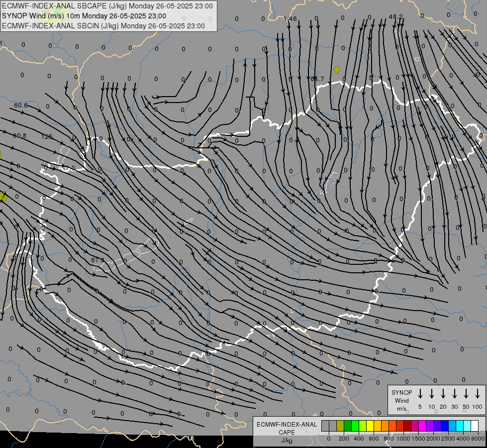Click the J/kg unit label in legend

click(x=287, y=441)
